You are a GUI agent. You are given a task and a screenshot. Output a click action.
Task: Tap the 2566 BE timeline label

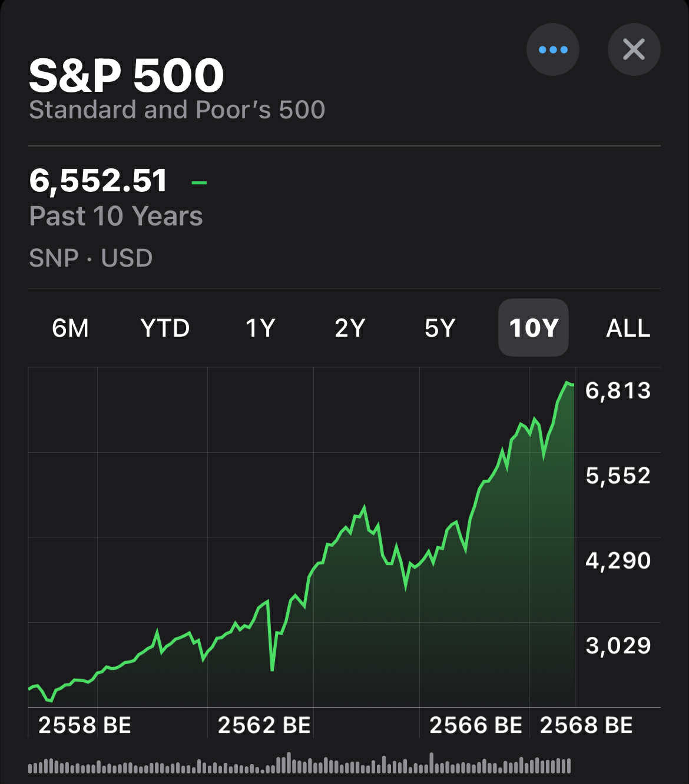[x=475, y=725]
